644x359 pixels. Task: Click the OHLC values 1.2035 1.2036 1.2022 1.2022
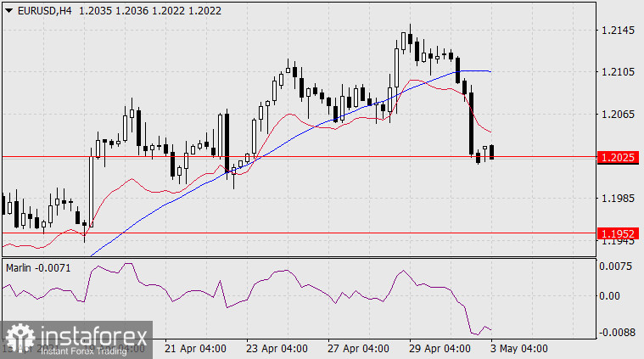click(150, 11)
